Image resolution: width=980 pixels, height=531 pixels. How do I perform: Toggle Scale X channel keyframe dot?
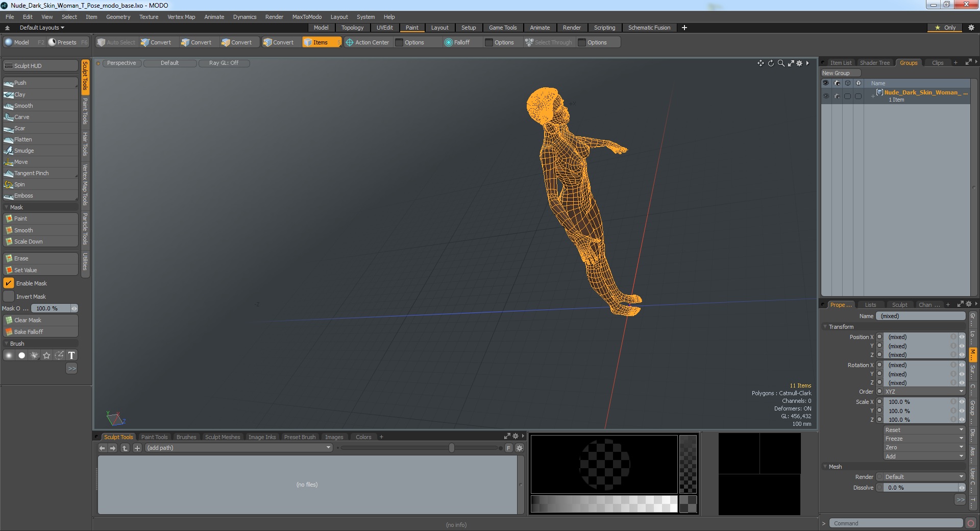879,401
